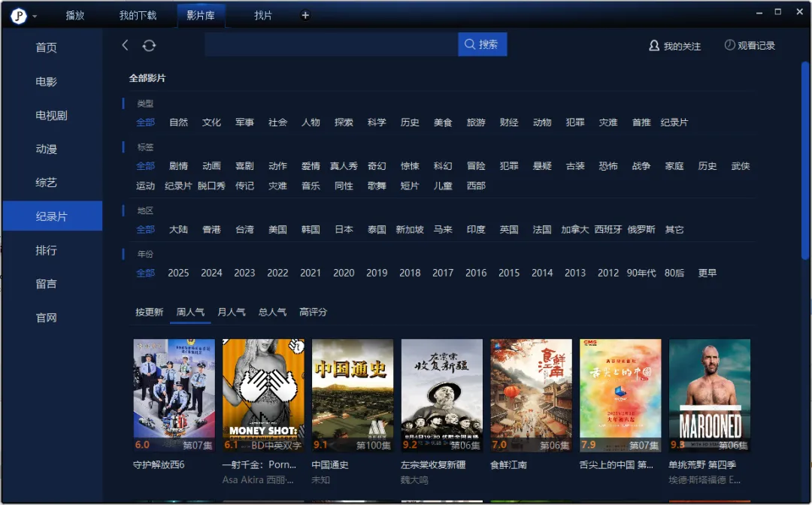812x505 pixels.
Task: Sort by 周人气
Action: [190, 312]
